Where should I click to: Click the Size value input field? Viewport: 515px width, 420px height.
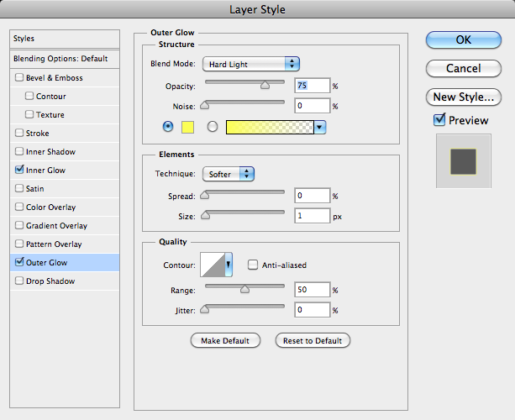tap(312, 216)
